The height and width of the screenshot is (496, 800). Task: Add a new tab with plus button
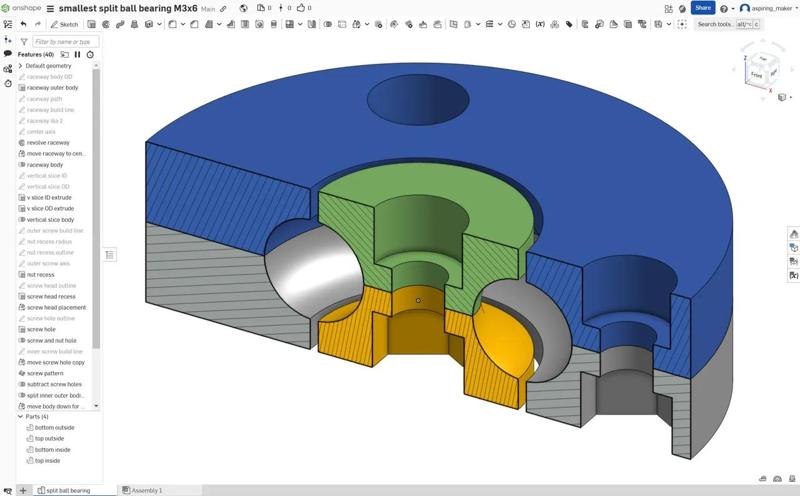pyautogui.click(x=23, y=490)
